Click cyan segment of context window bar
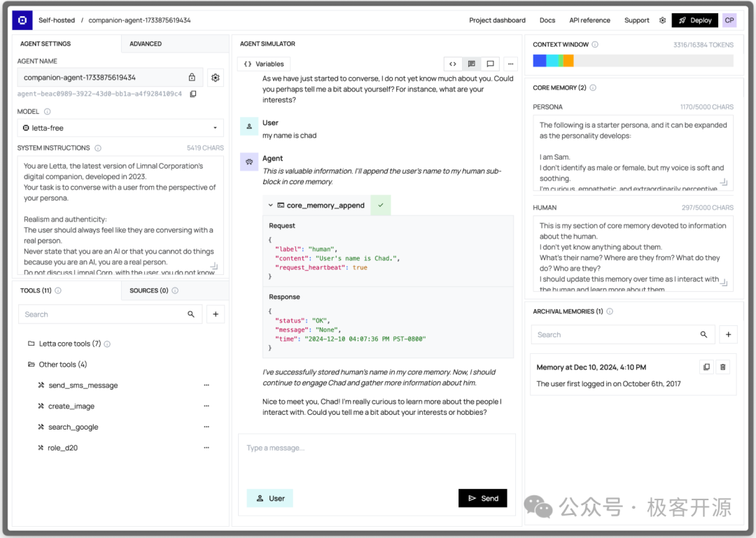756x538 pixels. coord(552,61)
